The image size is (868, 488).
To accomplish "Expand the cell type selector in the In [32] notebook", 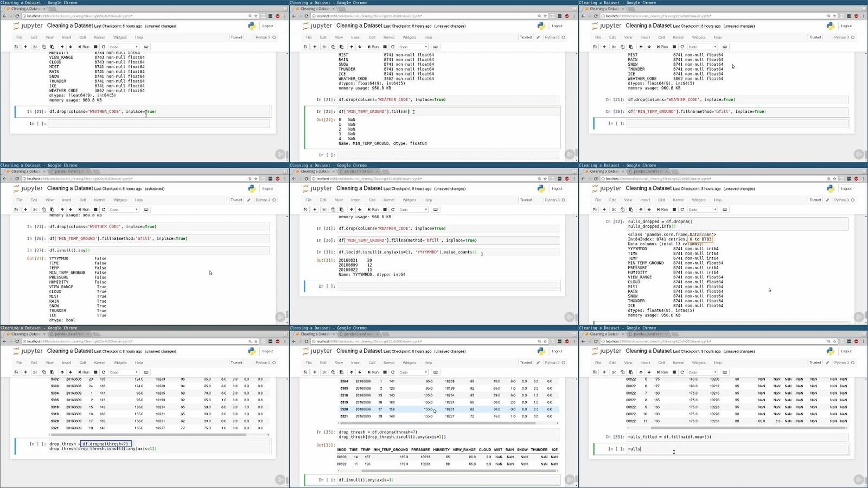I will tap(703, 210).
